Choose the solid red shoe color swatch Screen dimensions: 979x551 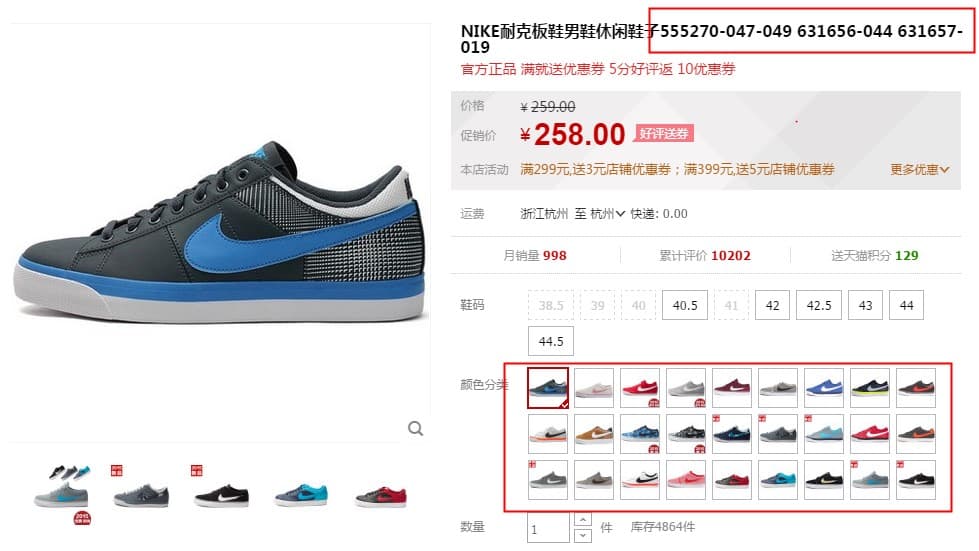[639, 388]
